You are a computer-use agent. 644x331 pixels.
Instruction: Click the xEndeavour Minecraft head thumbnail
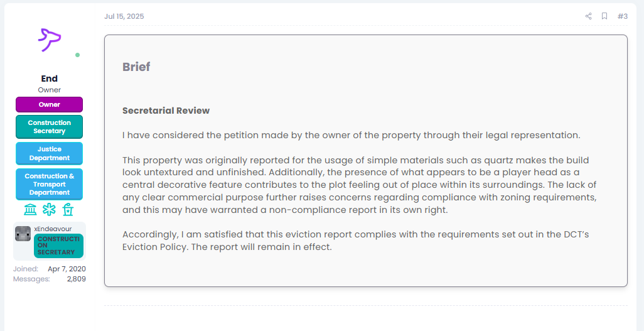[23, 234]
